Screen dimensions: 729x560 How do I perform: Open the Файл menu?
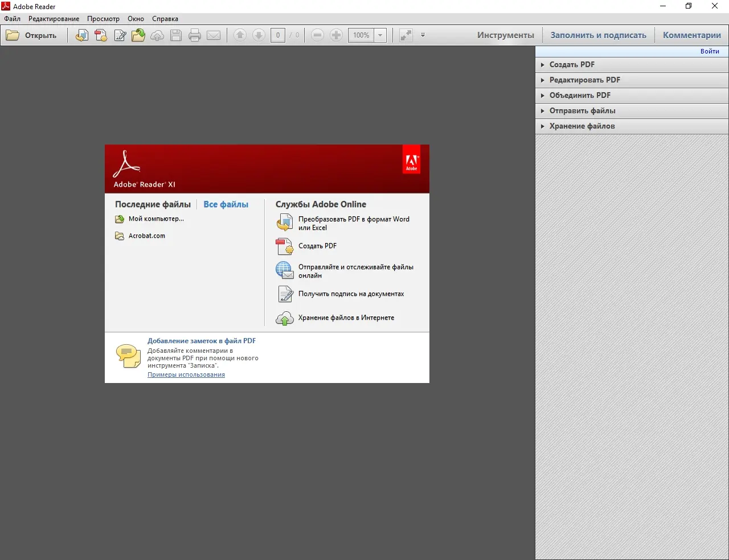[x=11, y=18]
